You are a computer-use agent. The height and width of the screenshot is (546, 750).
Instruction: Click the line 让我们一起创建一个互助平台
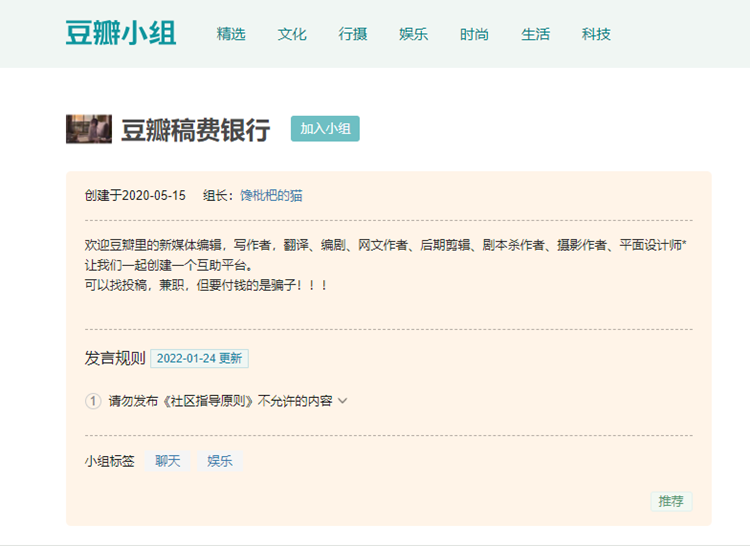[169, 265]
